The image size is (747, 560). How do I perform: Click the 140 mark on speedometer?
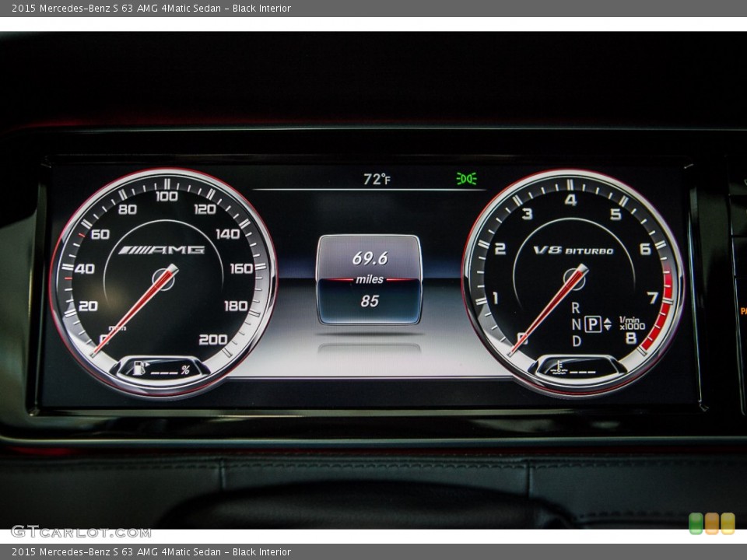pyautogui.click(x=228, y=234)
